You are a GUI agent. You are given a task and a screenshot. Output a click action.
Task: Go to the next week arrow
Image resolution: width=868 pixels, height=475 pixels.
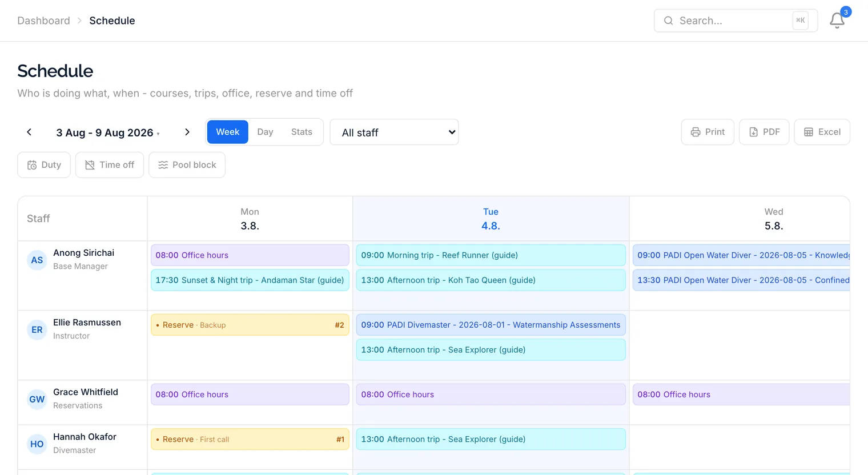[x=187, y=132]
